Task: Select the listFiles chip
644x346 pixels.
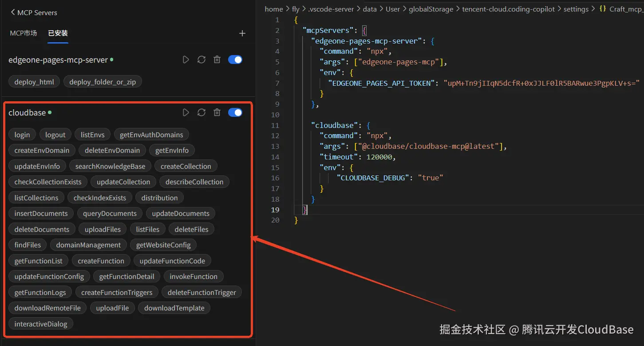Action: pyautogui.click(x=148, y=229)
